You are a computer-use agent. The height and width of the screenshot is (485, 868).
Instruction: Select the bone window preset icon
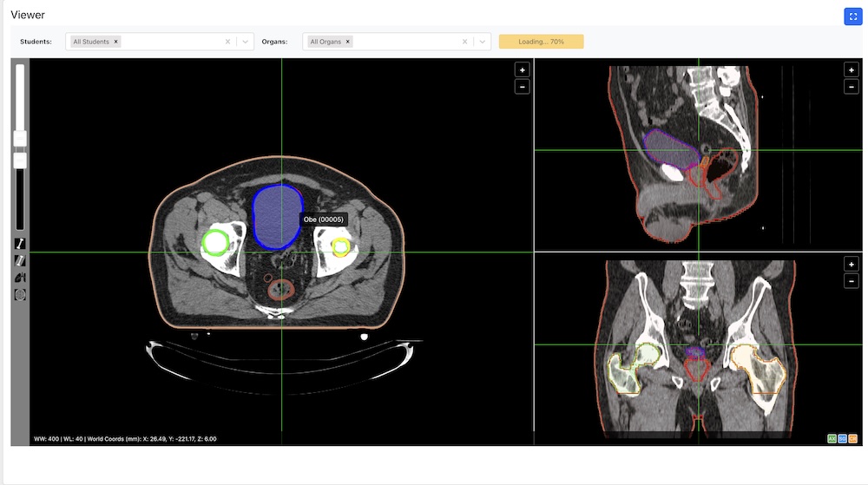[x=20, y=243]
